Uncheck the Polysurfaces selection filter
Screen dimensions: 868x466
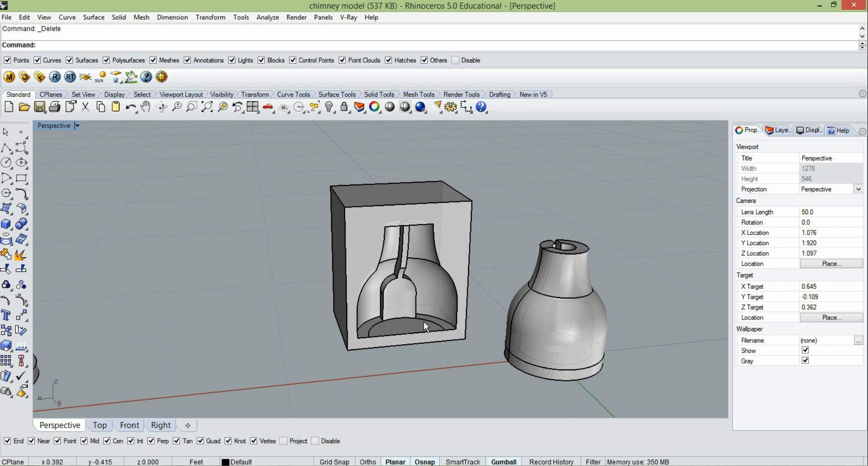coord(107,60)
